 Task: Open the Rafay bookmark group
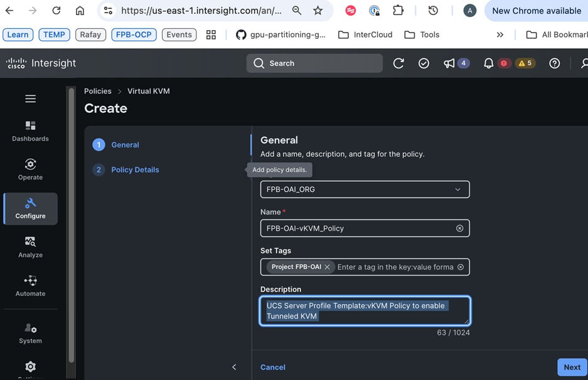click(x=91, y=35)
